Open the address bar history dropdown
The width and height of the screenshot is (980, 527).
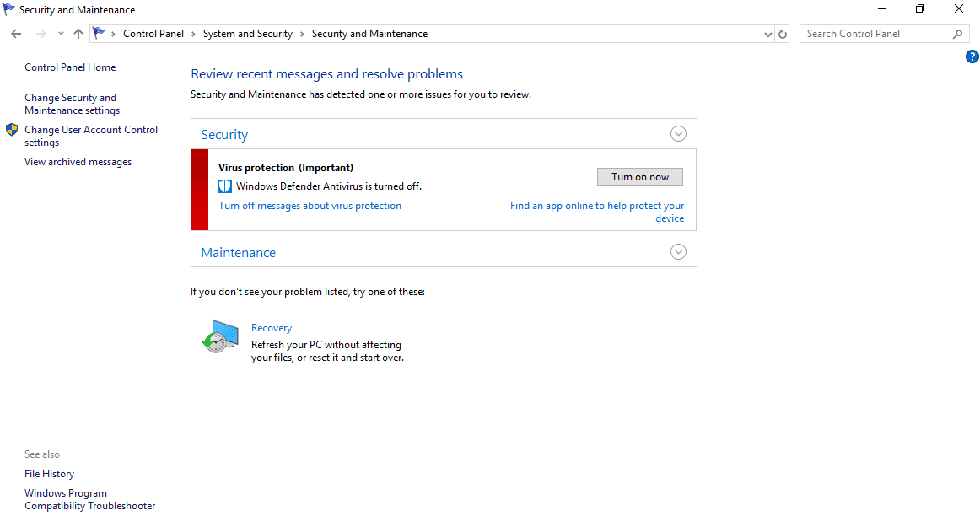tap(768, 35)
